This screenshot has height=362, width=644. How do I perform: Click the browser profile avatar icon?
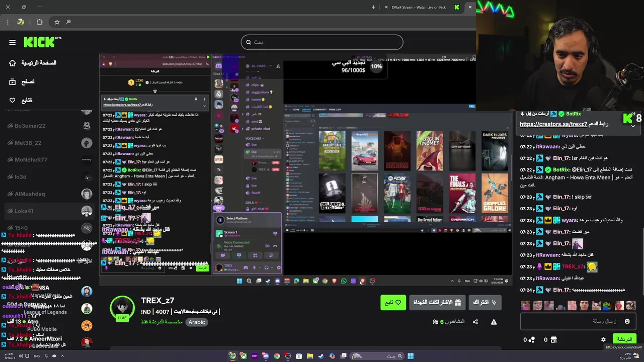pyautogui.click(x=21, y=22)
